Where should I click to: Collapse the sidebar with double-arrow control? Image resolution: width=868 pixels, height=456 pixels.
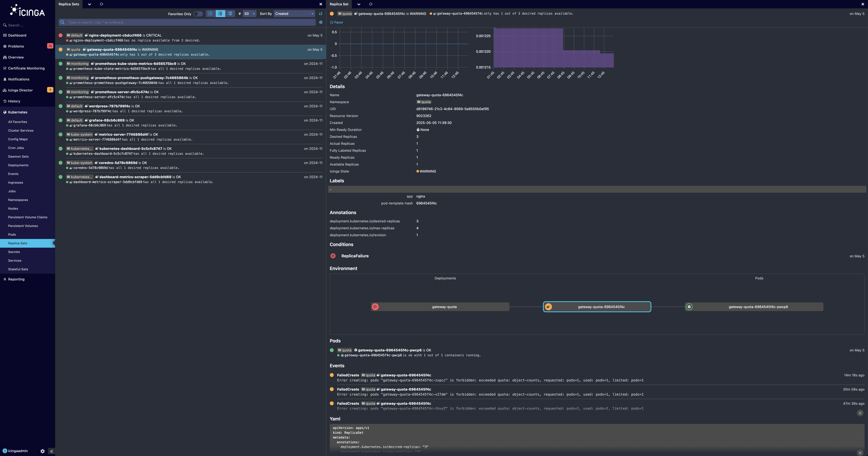(x=51, y=451)
